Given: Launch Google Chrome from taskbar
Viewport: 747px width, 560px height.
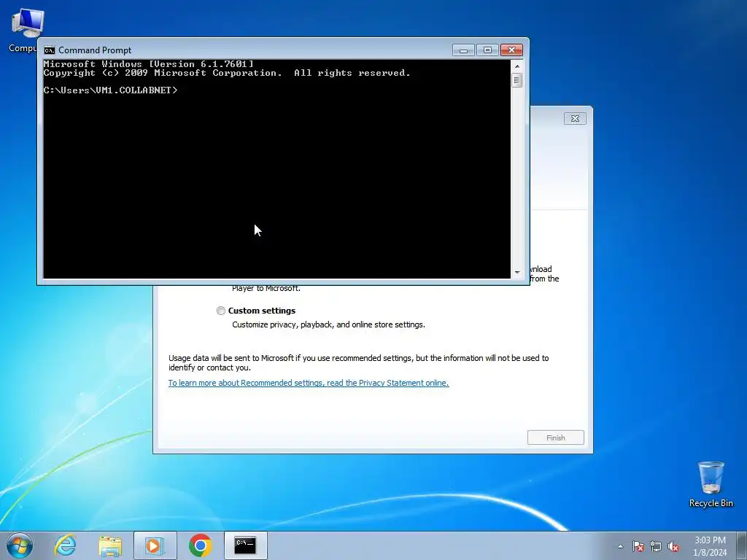Looking at the screenshot, I should pyautogui.click(x=200, y=545).
